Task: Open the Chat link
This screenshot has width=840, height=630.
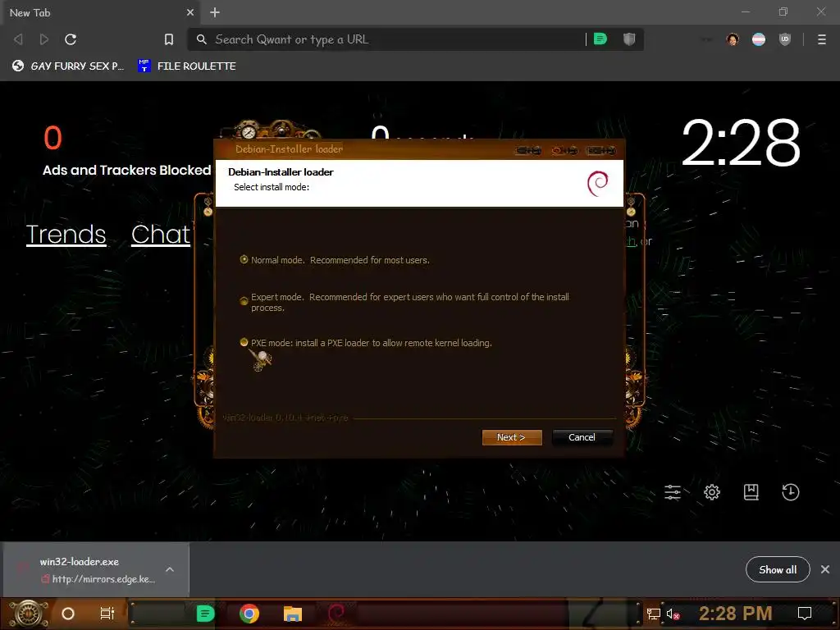Action: pyautogui.click(x=161, y=234)
